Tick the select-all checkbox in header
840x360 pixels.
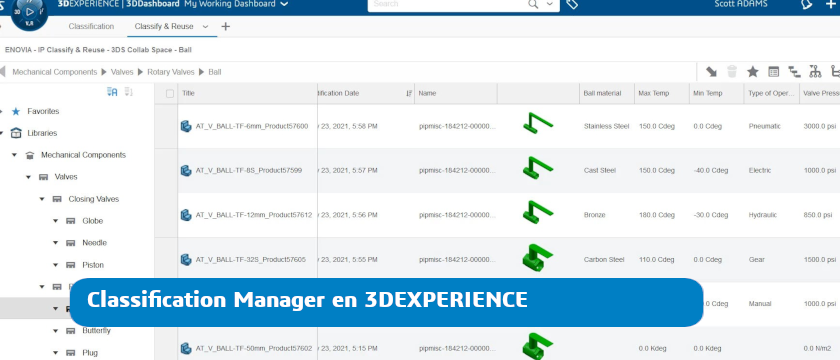[x=170, y=94]
